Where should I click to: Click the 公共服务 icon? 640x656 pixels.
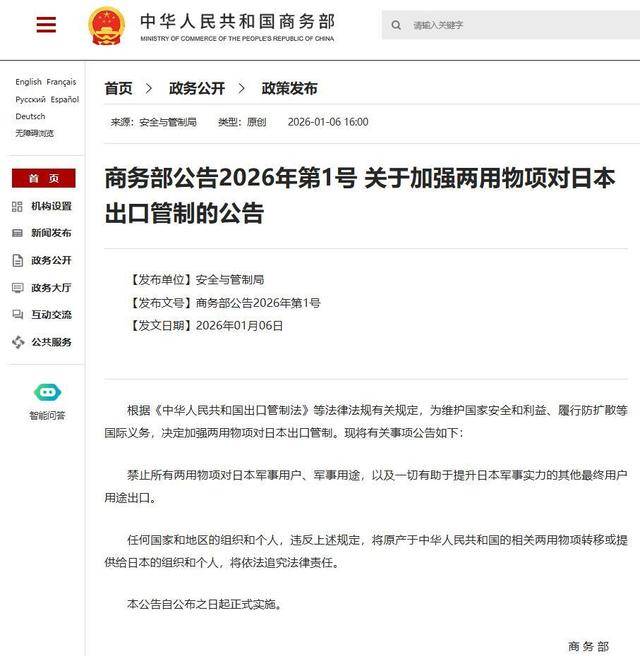click(18, 342)
